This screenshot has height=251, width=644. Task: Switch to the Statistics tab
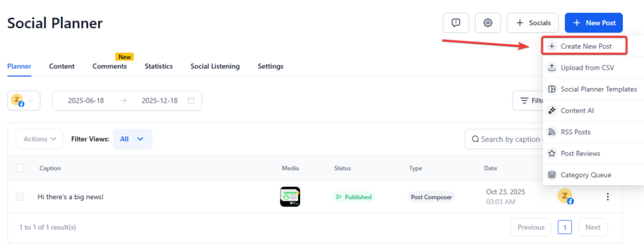click(x=158, y=66)
